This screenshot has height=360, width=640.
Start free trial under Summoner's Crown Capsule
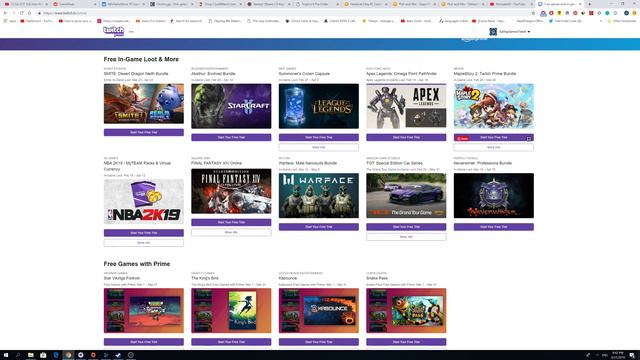pos(319,137)
